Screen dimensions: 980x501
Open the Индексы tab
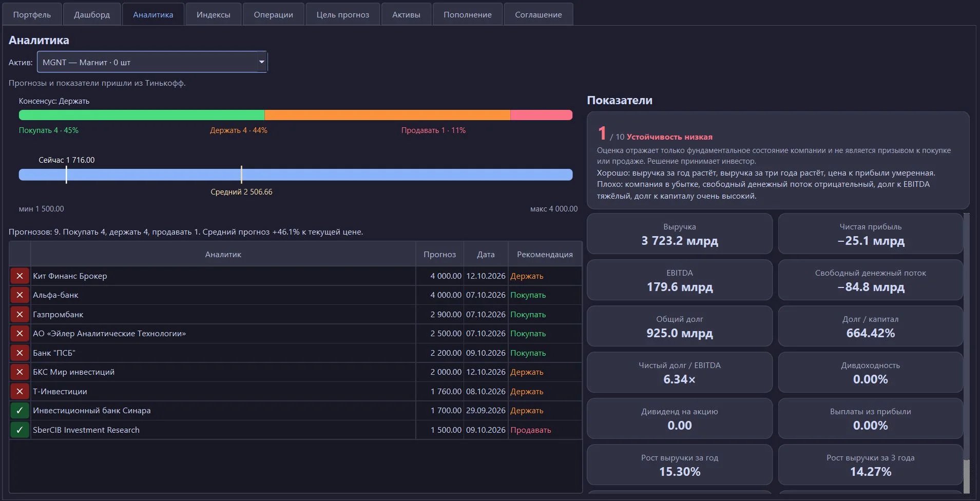coord(213,14)
